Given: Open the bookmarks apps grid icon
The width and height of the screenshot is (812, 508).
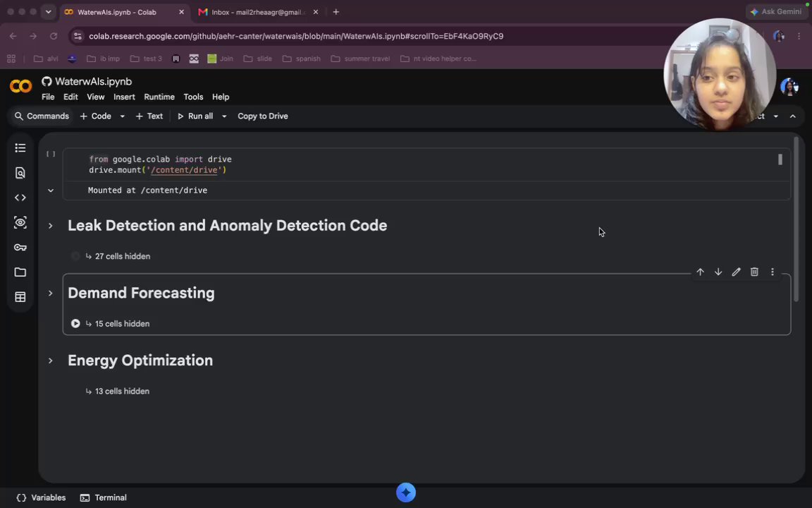Looking at the screenshot, I should [11, 59].
